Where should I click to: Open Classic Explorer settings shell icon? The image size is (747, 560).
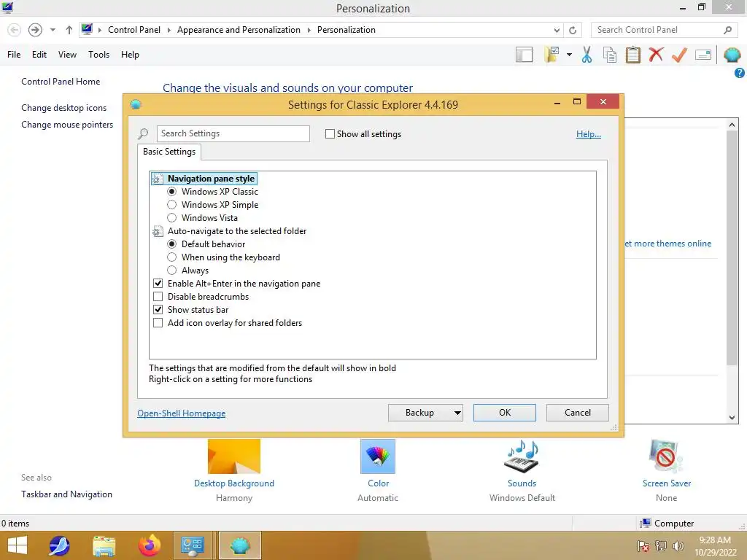point(732,55)
